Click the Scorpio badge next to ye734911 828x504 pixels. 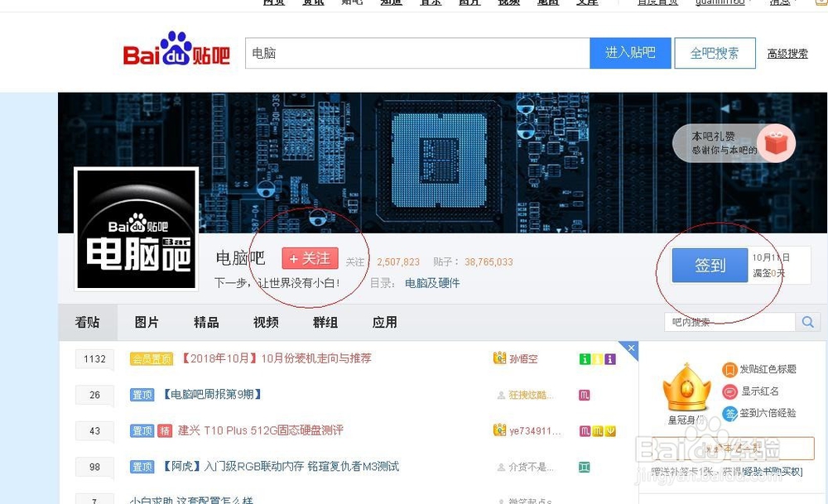pyautogui.click(x=585, y=430)
